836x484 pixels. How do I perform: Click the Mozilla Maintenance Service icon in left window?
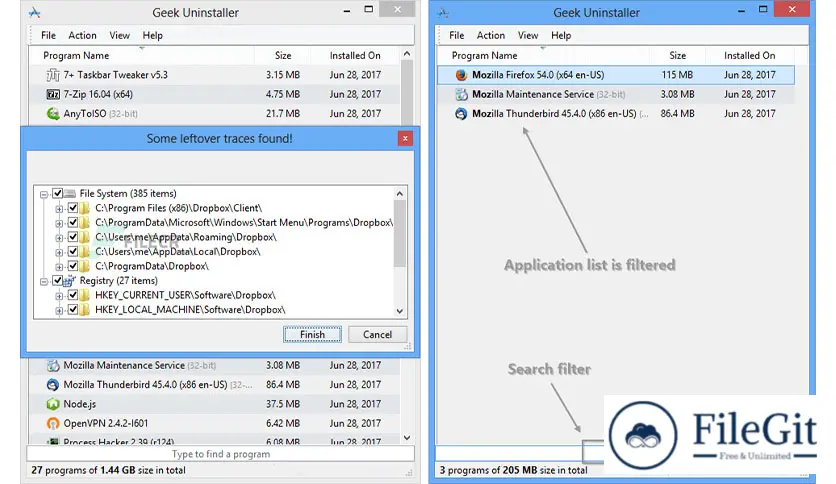53,366
